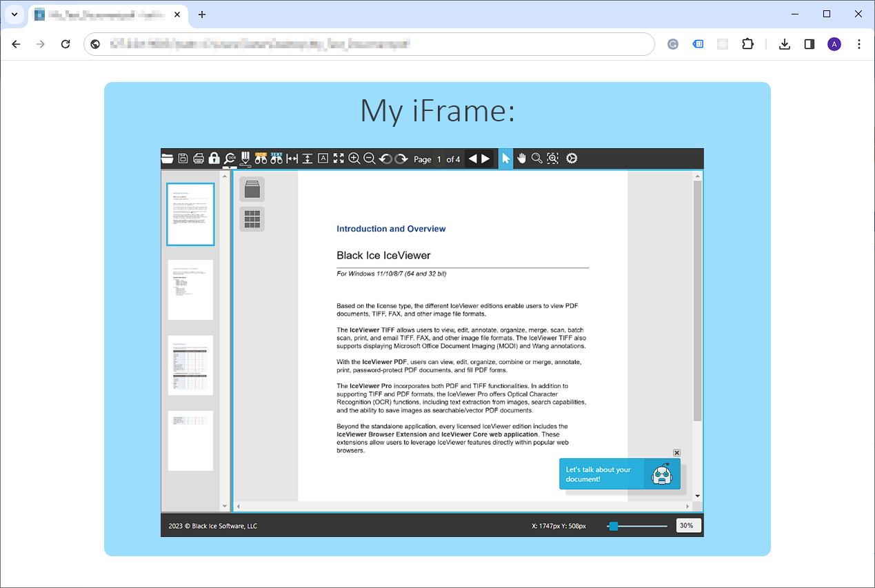Click the padlock security icon
875x588 pixels.
[x=214, y=159]
